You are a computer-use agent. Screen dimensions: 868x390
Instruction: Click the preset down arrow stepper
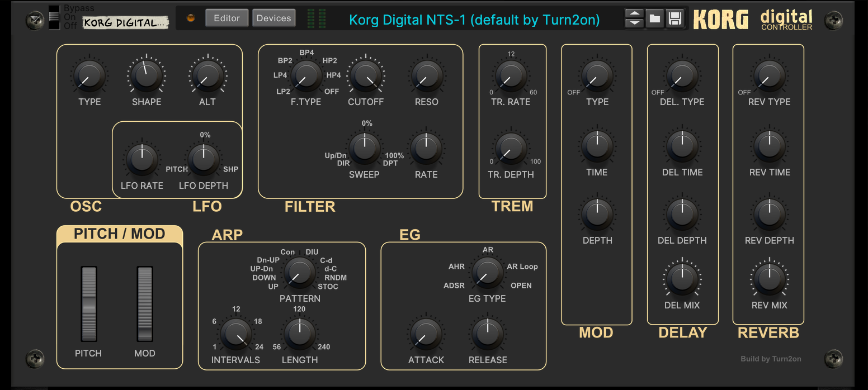tap(634, 22)
